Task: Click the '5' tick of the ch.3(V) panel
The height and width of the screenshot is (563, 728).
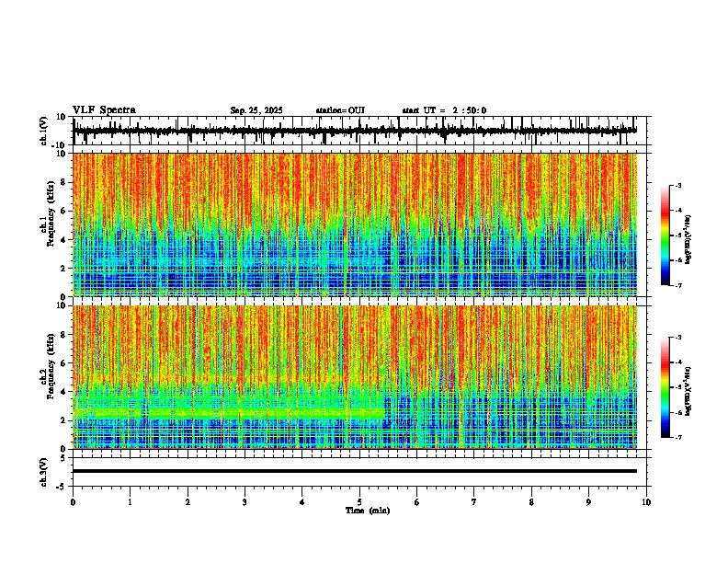Action: point(64,458)
